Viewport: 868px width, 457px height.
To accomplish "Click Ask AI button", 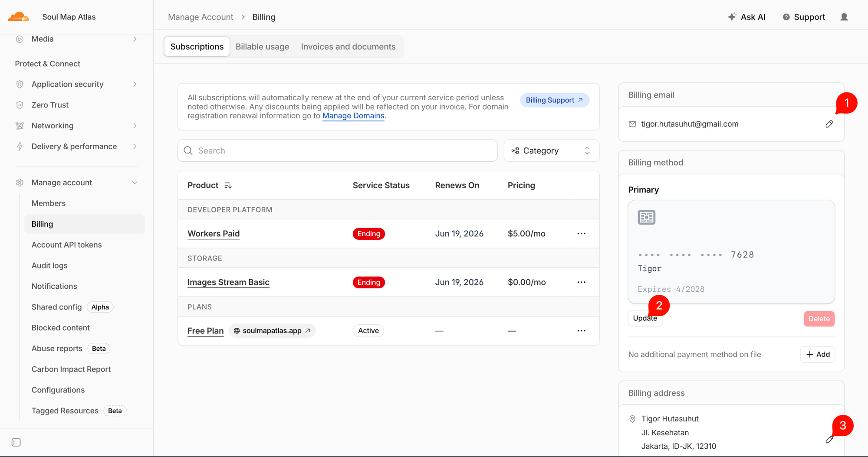I will point(747,17).
